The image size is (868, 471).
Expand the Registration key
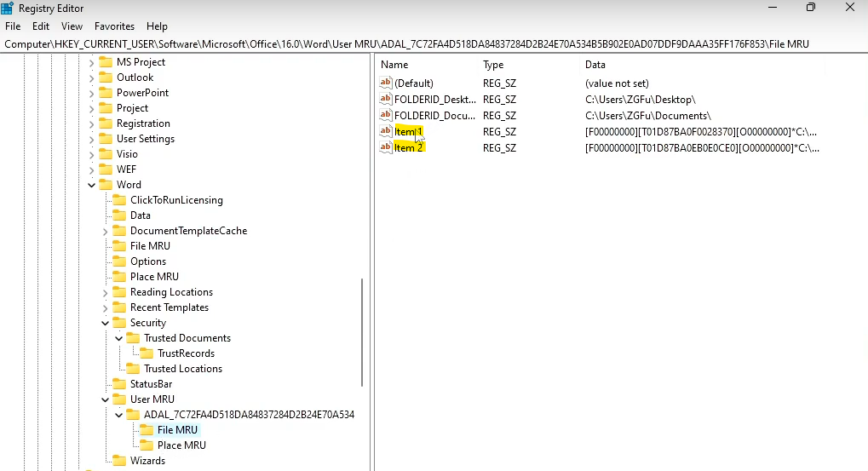pos(92,124)
